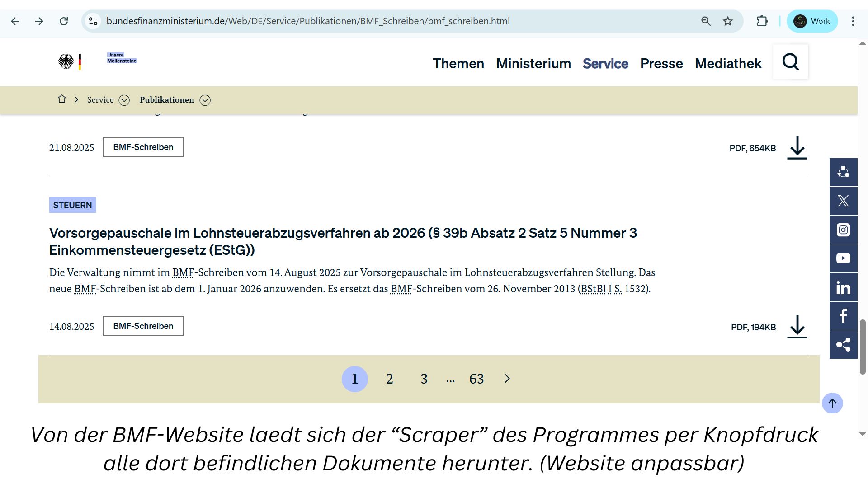Open the site search magnifier icon
The image size is (868, 488).
pyautogui.click(x=790, y=62)
